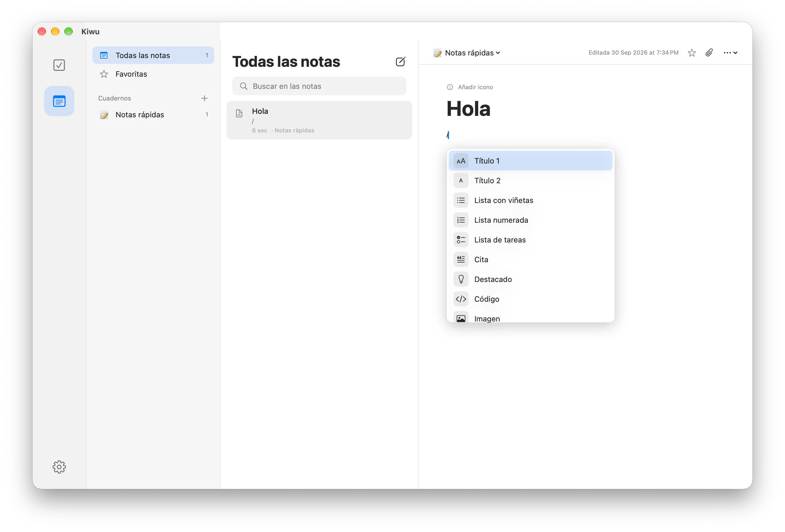Insert Lista numerada block
This screenshot has height=532, width=785.
coord(530,220)
